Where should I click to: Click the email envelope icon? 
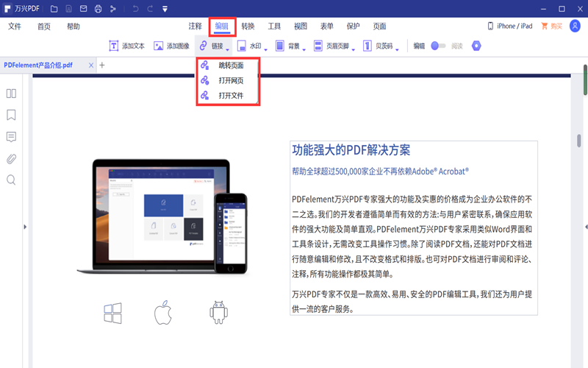point(84,9)
